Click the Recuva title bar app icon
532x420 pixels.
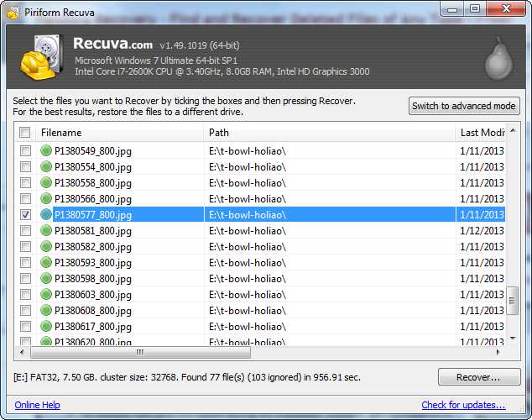(13, 13)
